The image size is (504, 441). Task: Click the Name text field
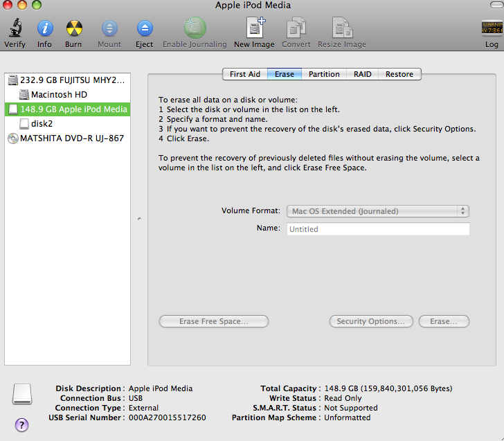tap(378, 229)
